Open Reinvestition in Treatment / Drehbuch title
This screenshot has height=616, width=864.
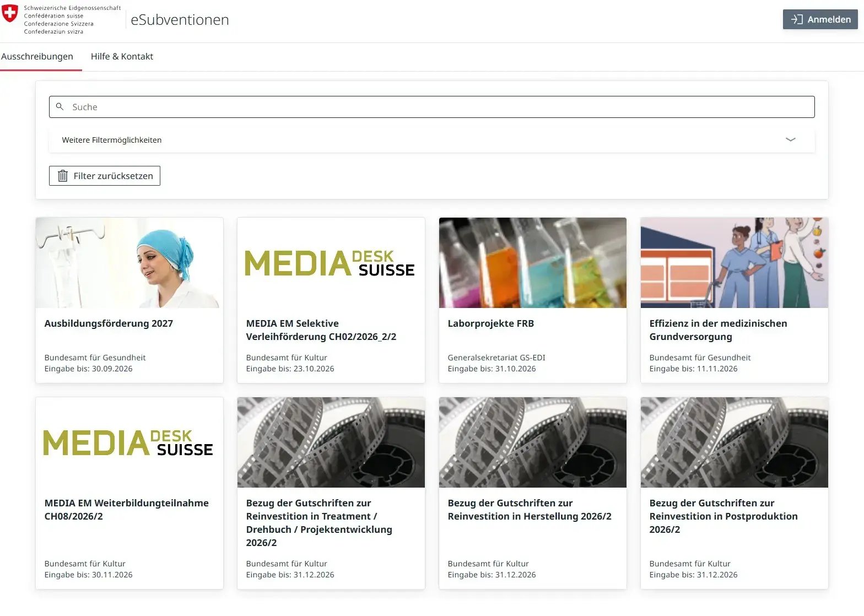(x=319, y=523)
